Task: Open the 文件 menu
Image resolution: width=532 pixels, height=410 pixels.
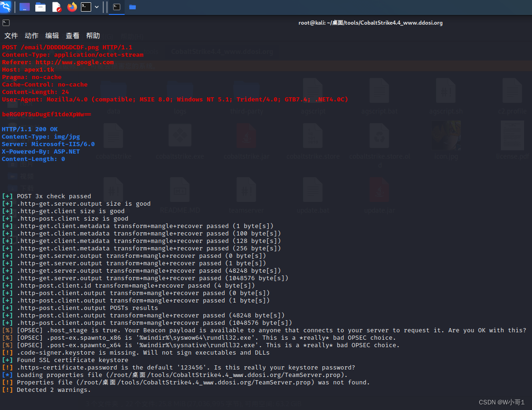Action: click(11, 36)
